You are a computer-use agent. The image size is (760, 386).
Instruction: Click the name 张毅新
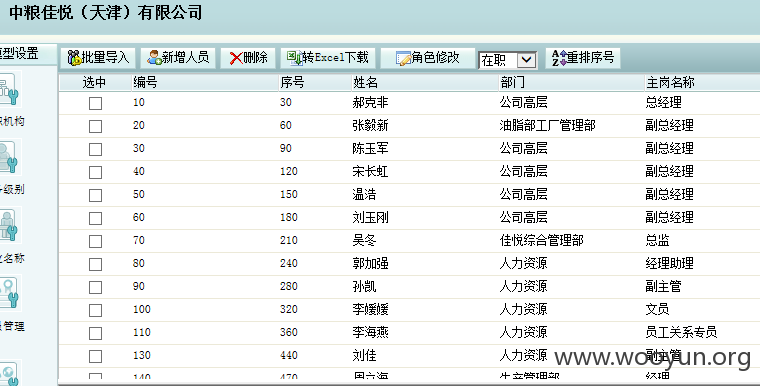pos(370,126)
